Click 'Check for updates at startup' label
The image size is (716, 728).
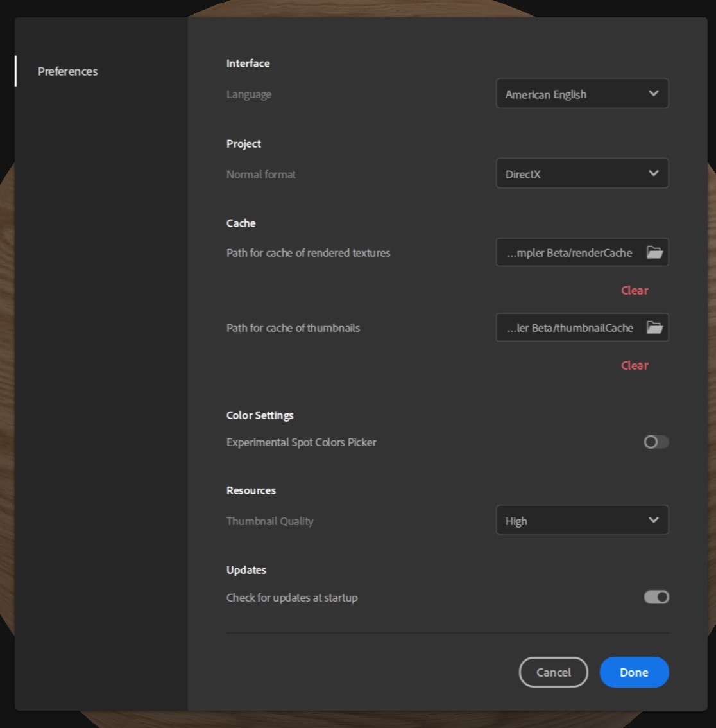coord(292,597)
